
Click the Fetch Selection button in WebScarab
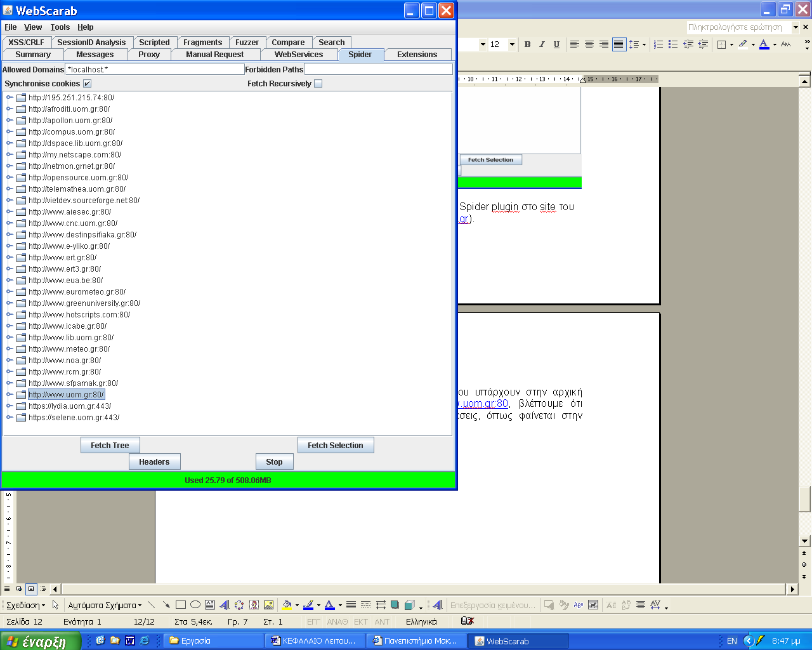point(336,446)
